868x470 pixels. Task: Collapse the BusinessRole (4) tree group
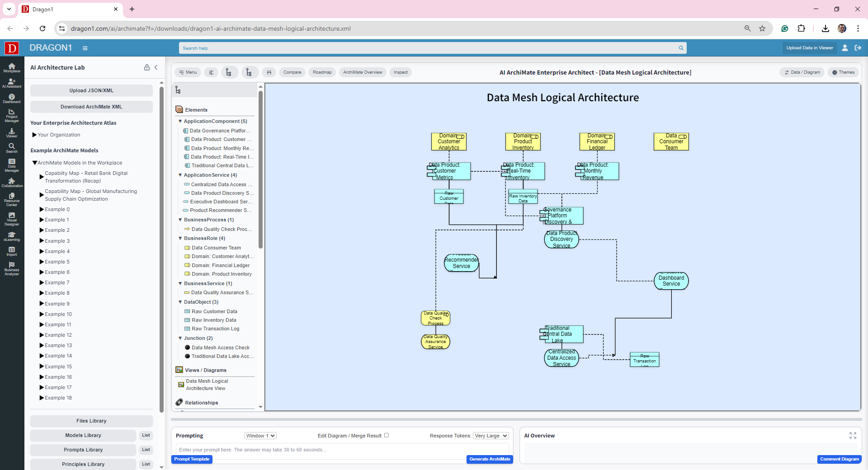(180, 238)
